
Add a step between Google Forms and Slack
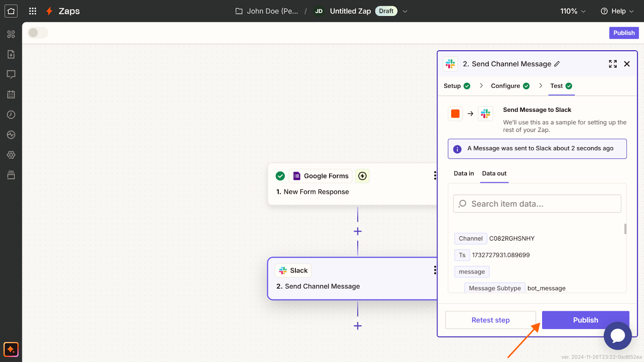tap(357, 231)
